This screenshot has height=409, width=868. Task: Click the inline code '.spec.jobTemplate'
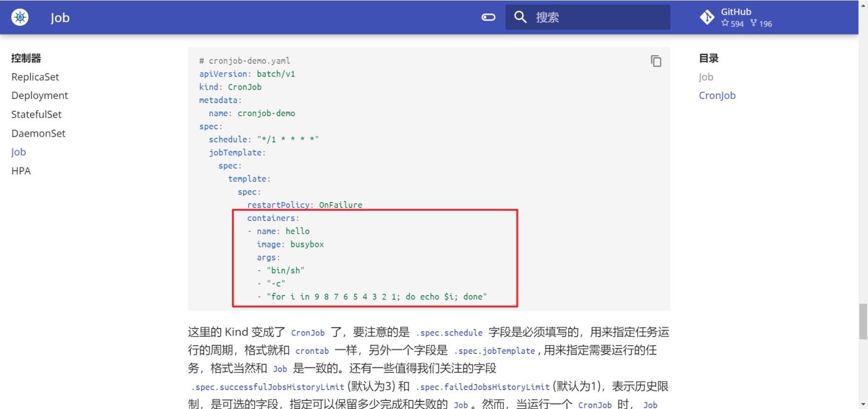point(495,351)
